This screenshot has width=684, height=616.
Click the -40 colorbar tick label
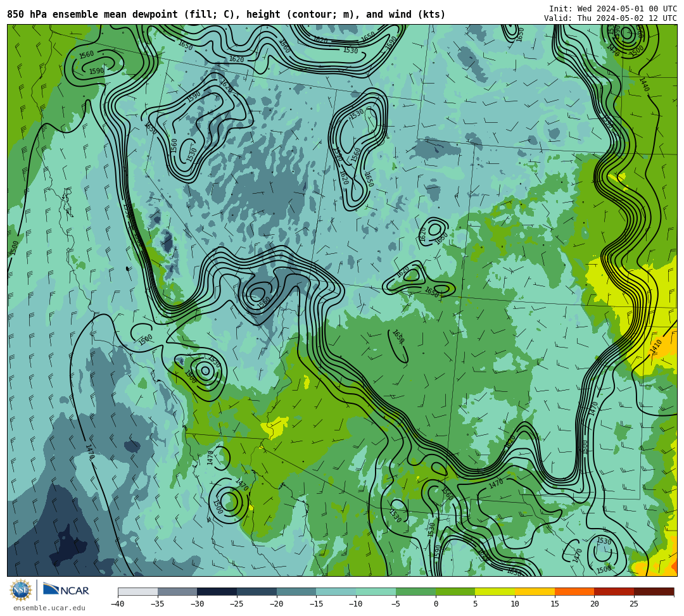117,604
